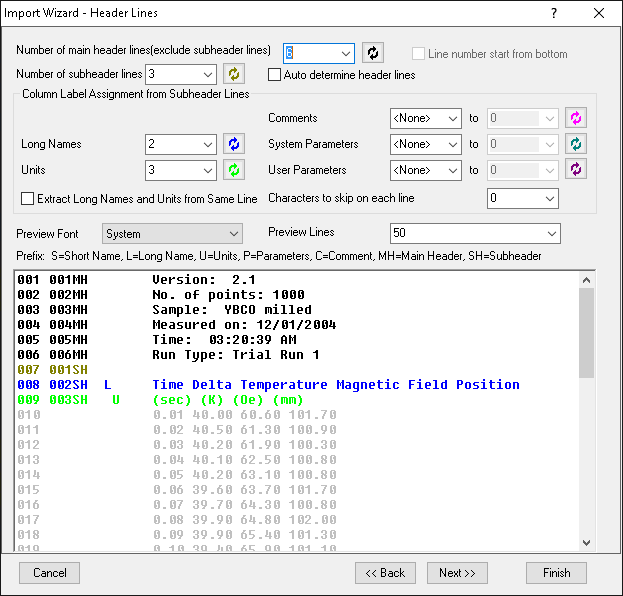Click preview line 'No. of points: 1000'
623x596 pixels.
[228, 295]
